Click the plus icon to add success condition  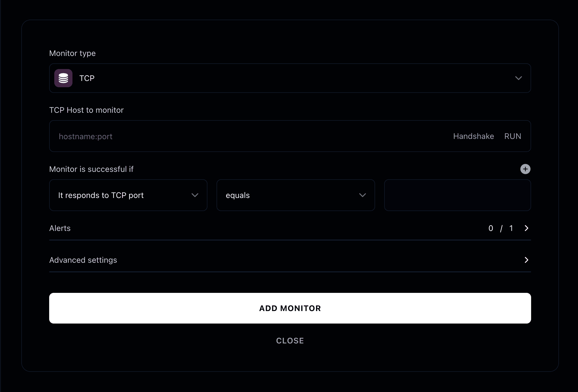tap(525, 169)
